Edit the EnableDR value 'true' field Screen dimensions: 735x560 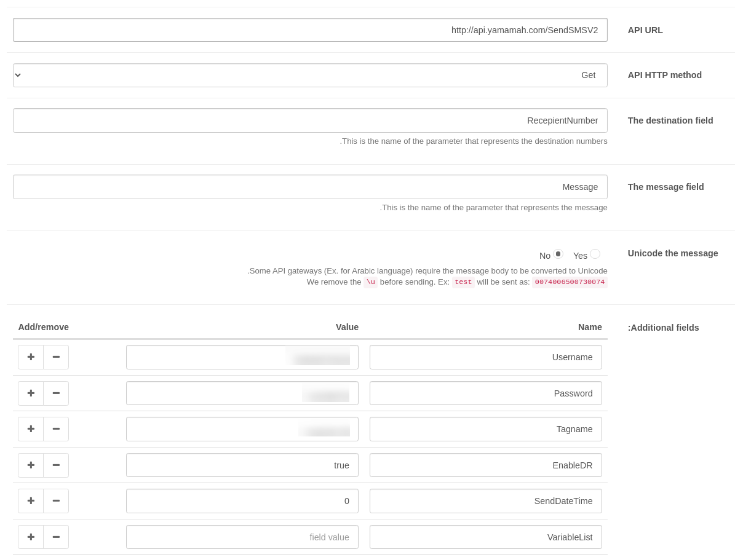pyautogui.click(x=242, y=465)
